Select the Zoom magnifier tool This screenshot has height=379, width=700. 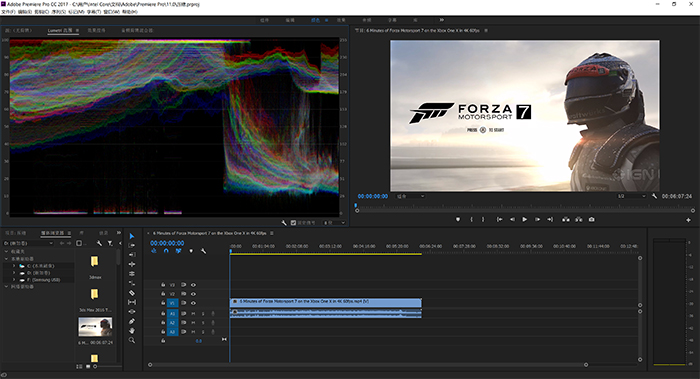[x=132, y=340]
